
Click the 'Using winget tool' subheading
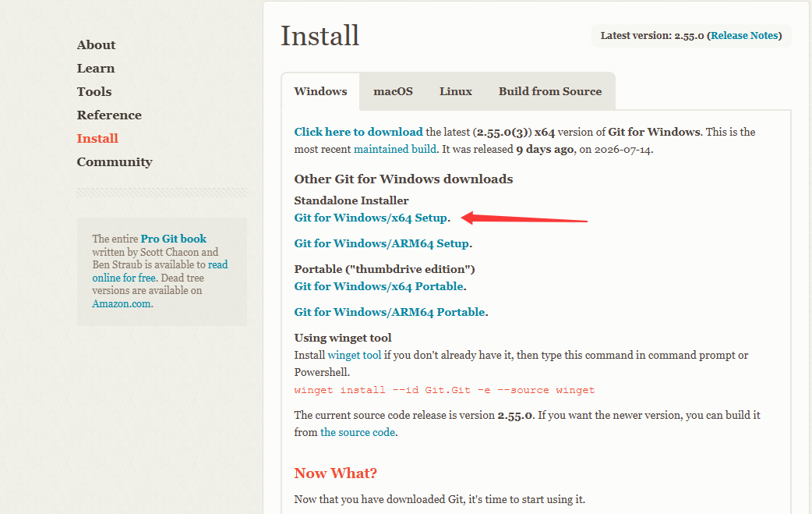(x=343, y=338)
